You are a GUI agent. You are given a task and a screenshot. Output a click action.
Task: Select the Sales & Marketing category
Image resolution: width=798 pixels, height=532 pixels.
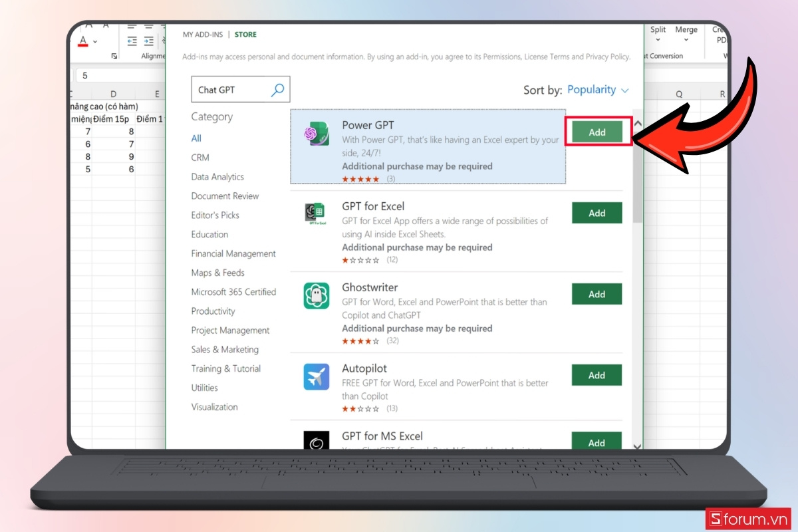[x=225, y=349]
